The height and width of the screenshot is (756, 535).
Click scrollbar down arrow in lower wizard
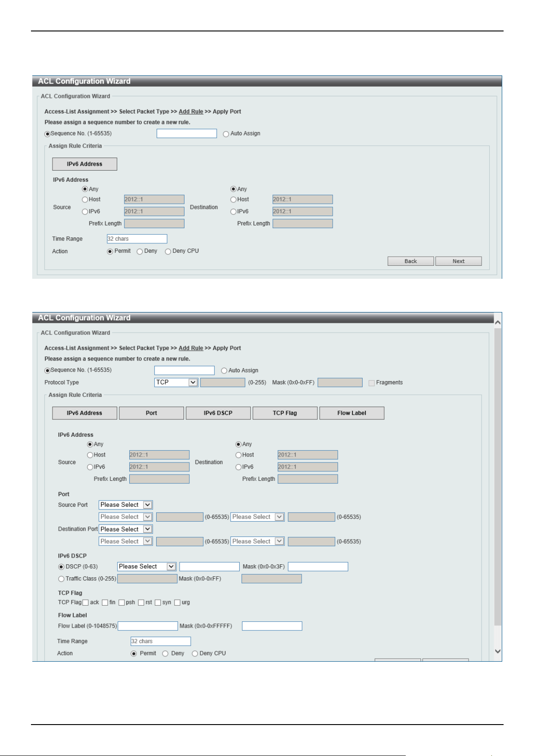497,651
